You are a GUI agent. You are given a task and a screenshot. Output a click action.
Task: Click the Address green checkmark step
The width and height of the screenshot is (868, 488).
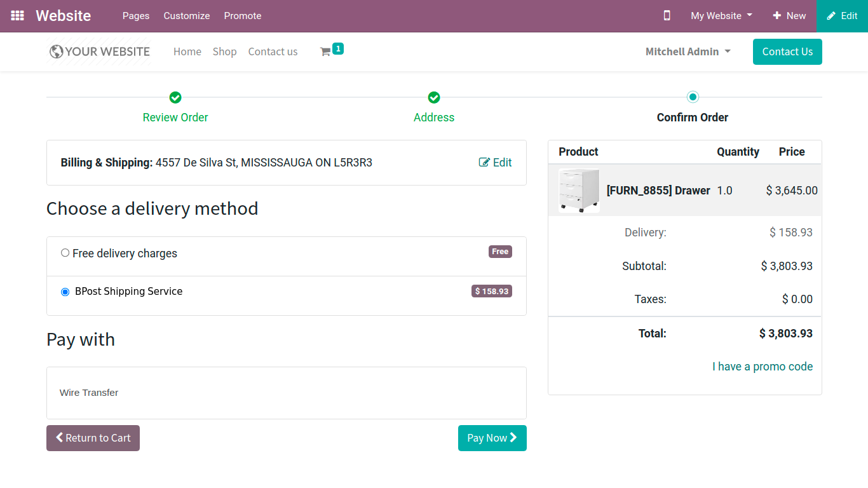[x=434, y=97]
